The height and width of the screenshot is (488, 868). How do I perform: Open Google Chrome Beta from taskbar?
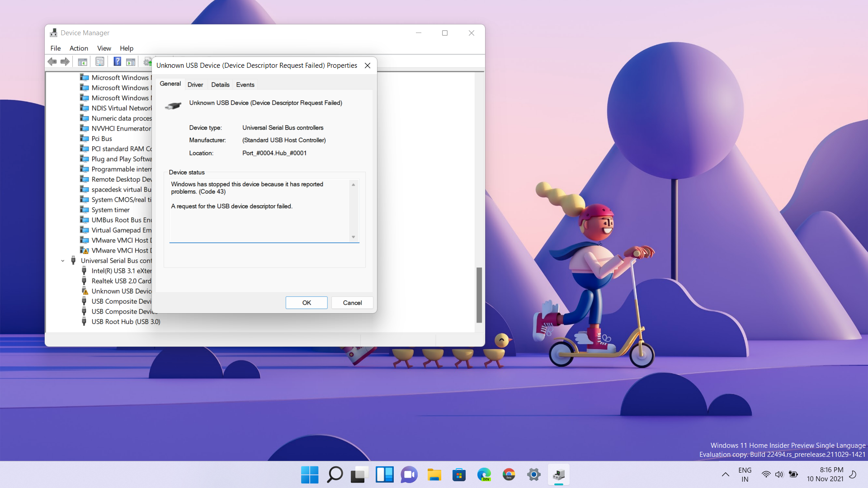click(509, 474)
